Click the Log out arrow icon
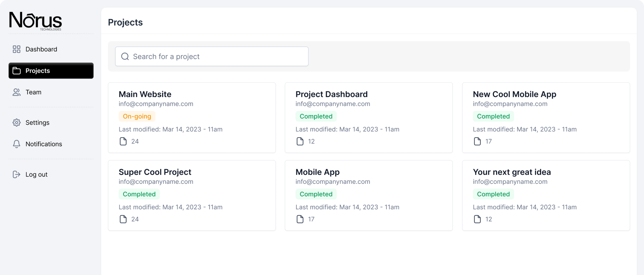 point(17,175)
